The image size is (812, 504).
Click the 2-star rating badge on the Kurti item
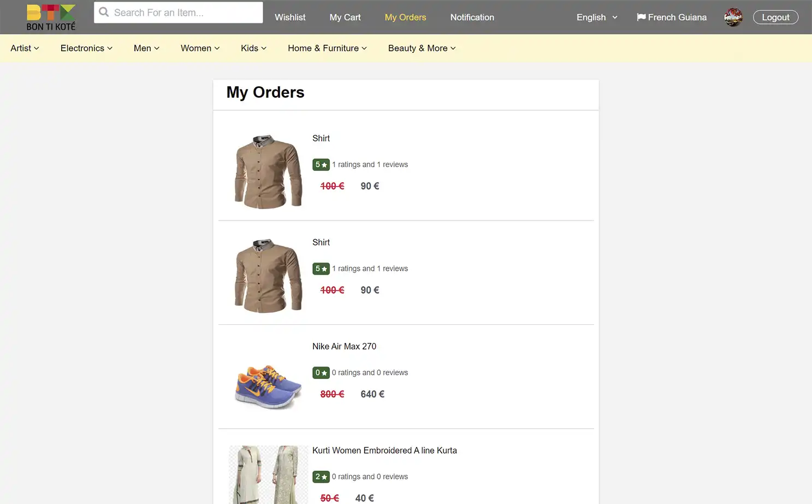pyautogui.click(x=321, y=476)
